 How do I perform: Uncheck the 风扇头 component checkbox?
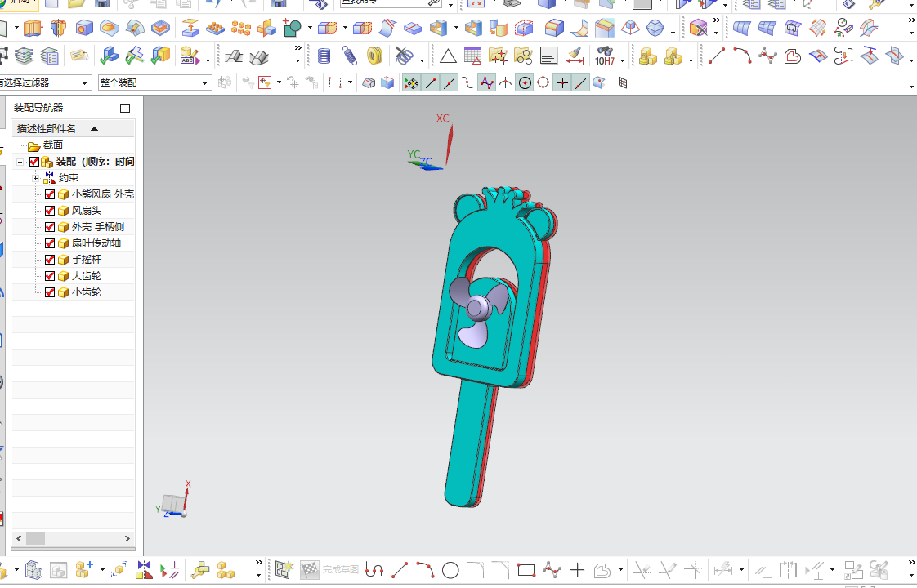(50, 211)
